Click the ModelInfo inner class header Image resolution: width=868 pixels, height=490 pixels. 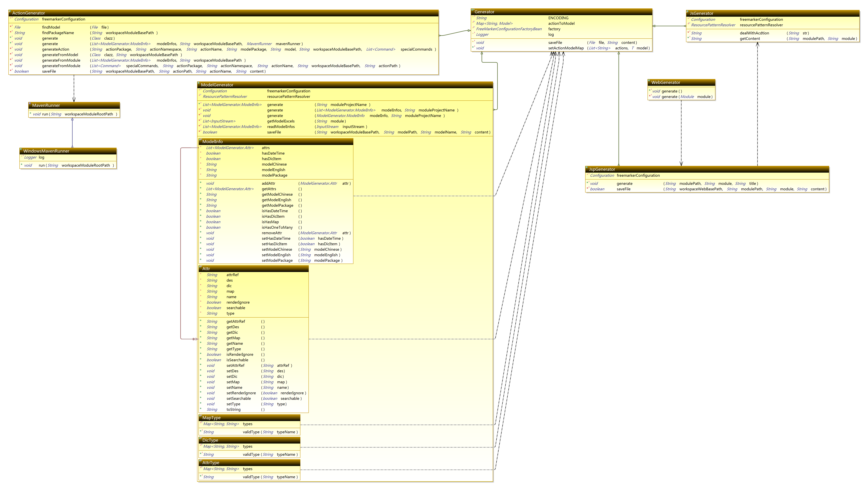[276, 142]
